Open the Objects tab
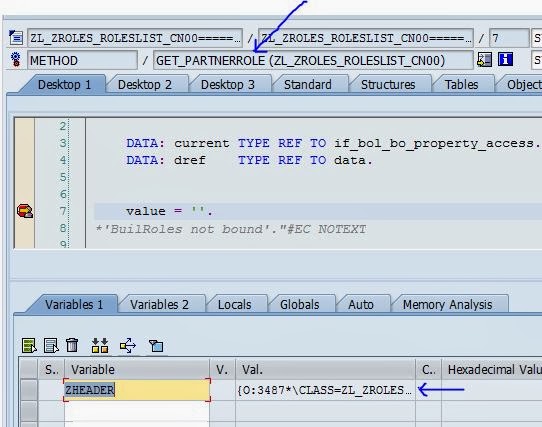The width and height of the screenshot is (542, 427). (522, 85)
